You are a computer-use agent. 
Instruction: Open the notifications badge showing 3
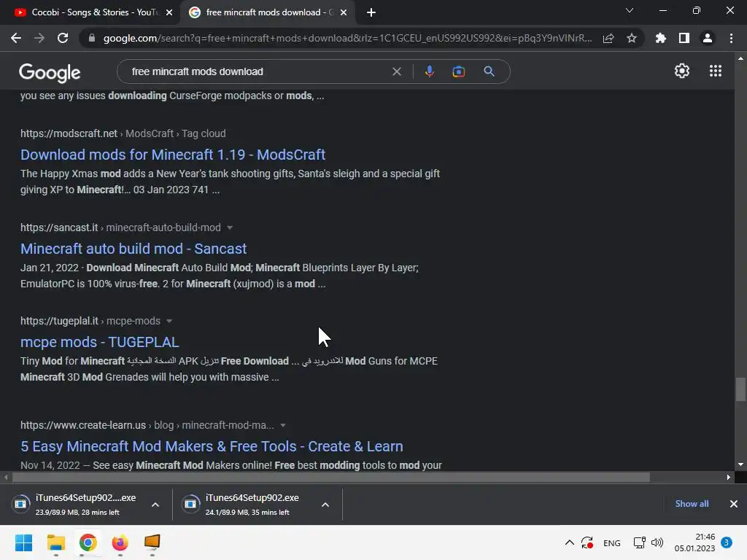point(727,542)
